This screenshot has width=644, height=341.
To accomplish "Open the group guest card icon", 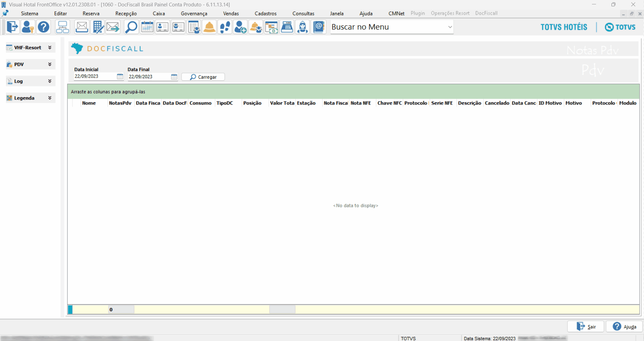I will 178,27.
